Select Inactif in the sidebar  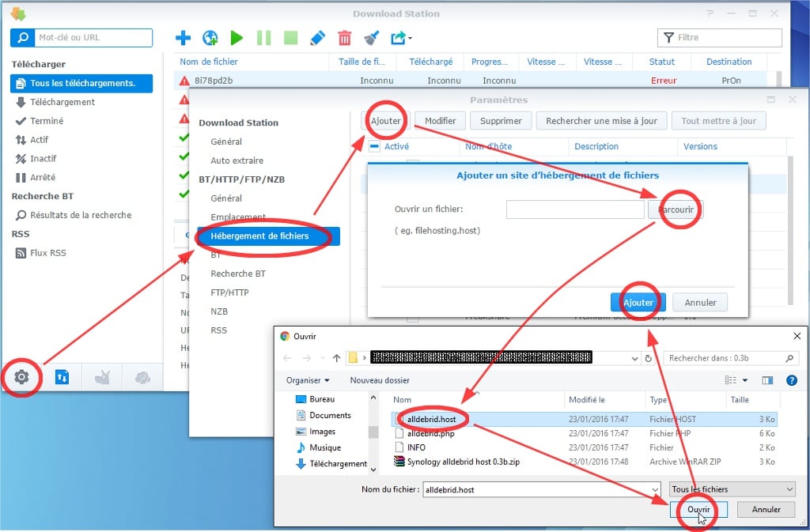(43, 158)
